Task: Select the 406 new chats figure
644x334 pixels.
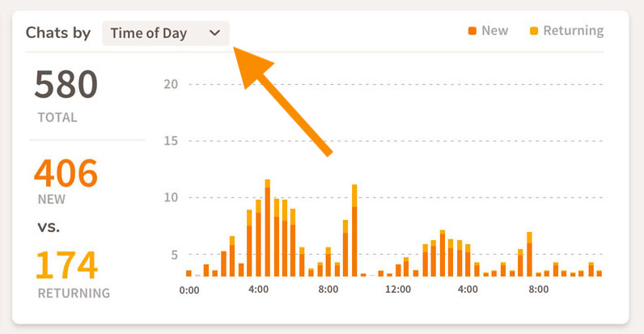Action: pos(66,172)
